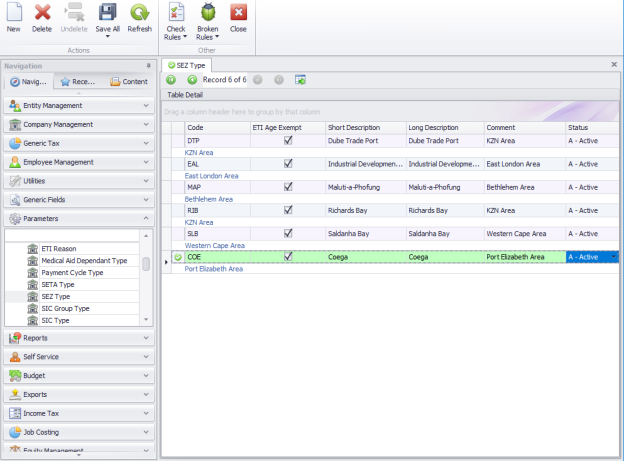Pin the Navigation panel
The width and height of the screenshot is (624, 461).
point(148,65)
